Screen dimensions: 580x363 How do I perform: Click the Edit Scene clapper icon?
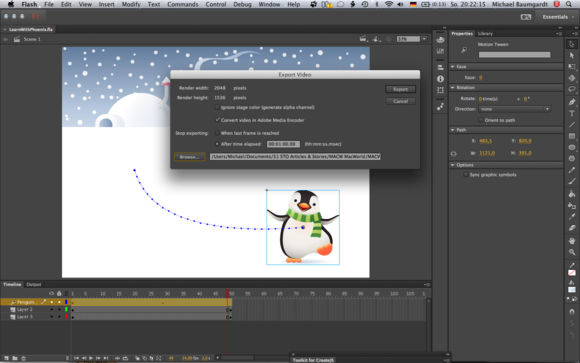pyautogui.click(x=363, y=39)
